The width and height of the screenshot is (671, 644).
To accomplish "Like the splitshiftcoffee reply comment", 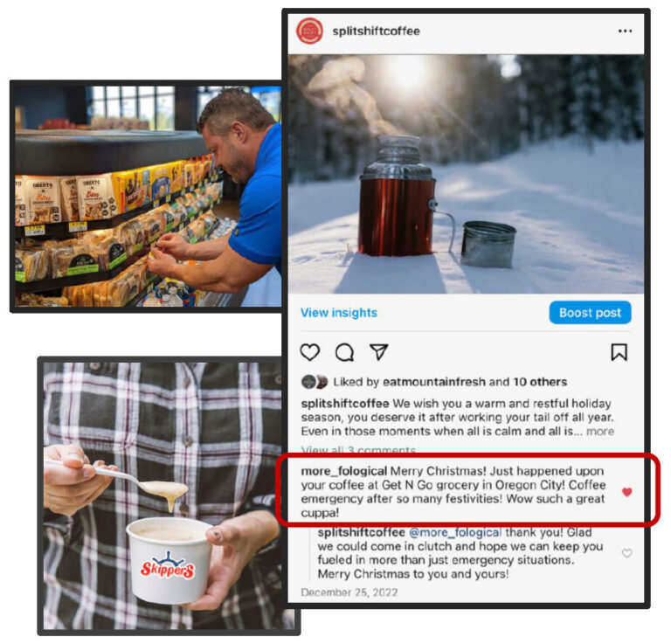I will click(627, 553).
